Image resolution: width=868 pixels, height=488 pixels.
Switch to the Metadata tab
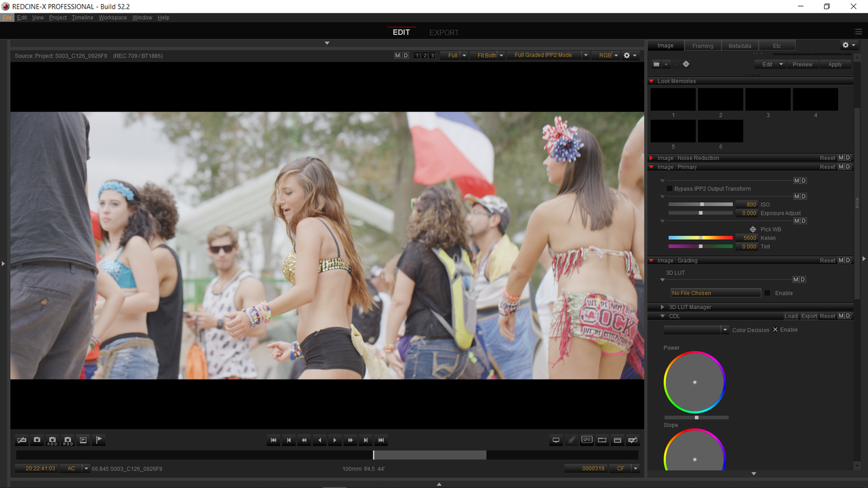[740, 46]
